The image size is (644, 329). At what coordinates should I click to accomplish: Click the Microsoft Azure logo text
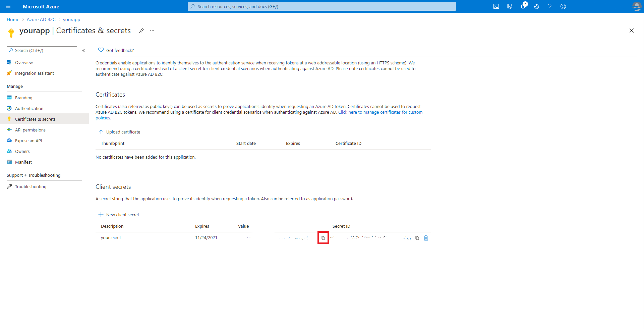[x=41, y=6]
